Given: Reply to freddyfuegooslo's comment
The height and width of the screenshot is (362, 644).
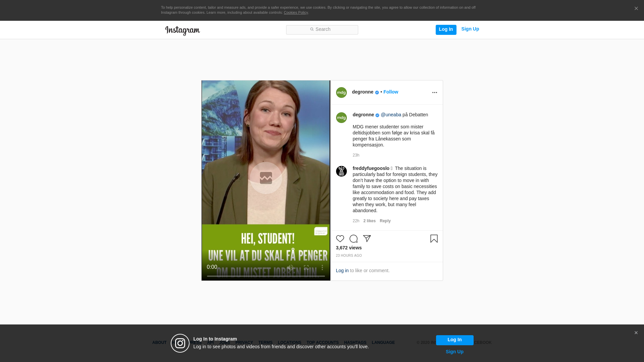Looking at the screenshot, I should [385, 221].
